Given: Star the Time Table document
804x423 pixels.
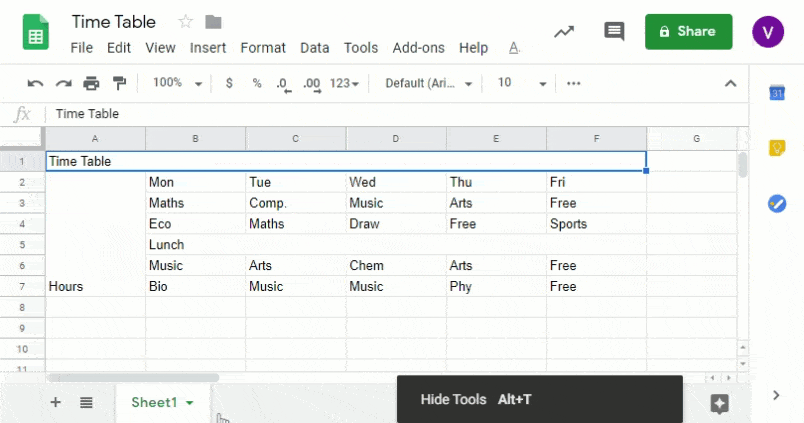Looking at the screenshot, I should 185,22.
